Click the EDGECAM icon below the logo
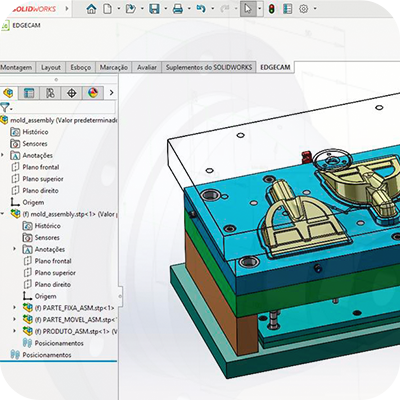 (x=5, y=26)
